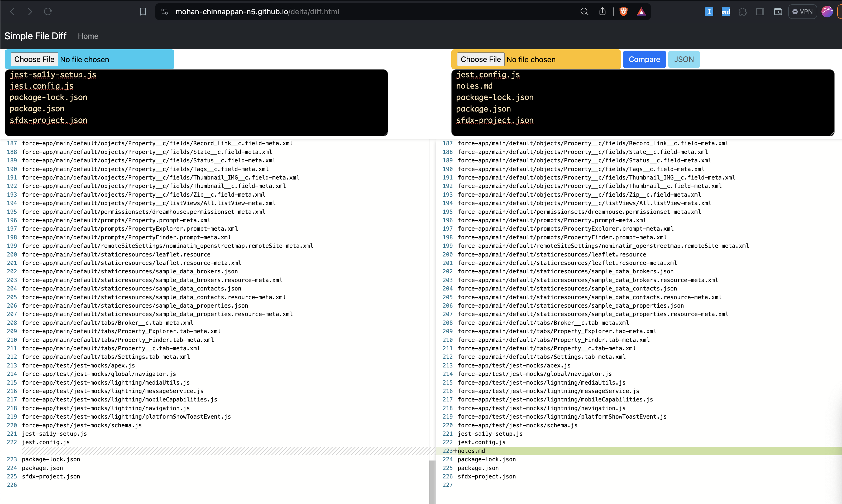Image resolution: width=842 pixels, height=504 pixels.
Task: Open the Brave Shields lion icon
Action: pyautogui.click(x=624, y=12)
